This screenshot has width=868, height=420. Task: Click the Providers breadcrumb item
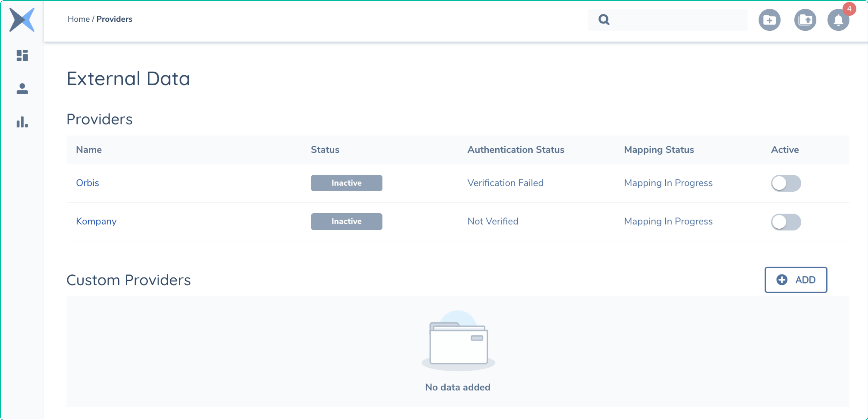[114, 19]
